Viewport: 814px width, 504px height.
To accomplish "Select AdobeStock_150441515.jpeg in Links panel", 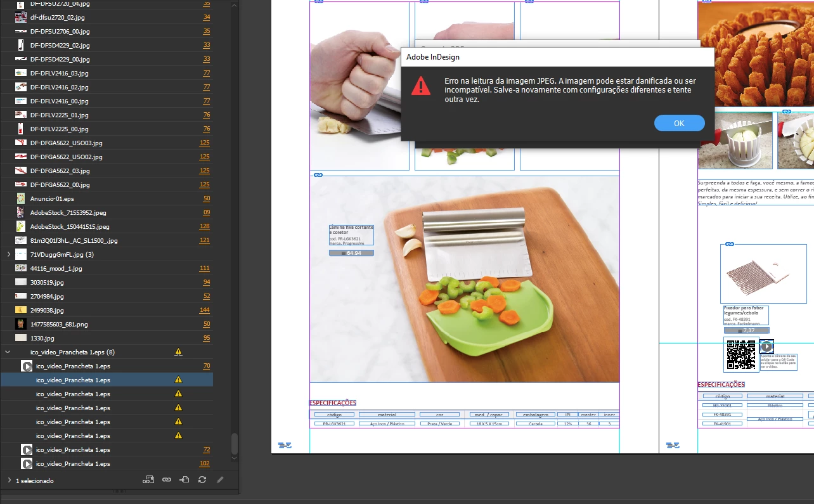I will coord(107,226).
